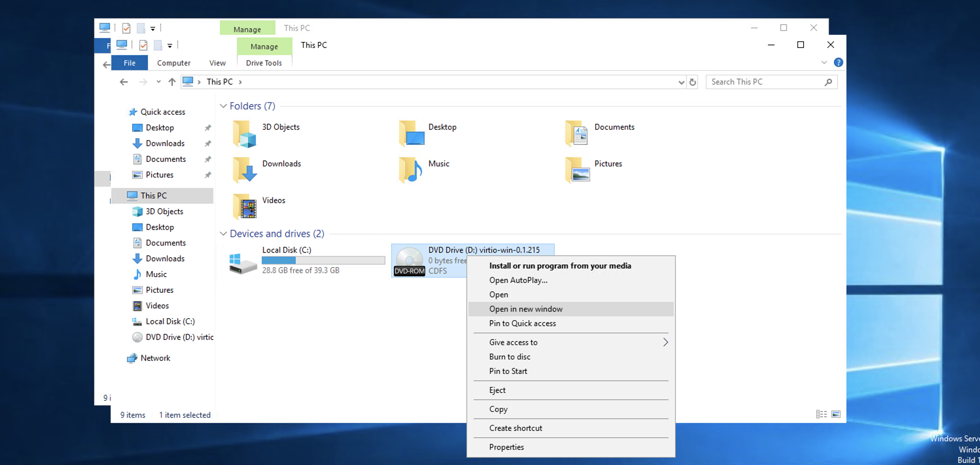Choose Eject from the context menu
980x465 pixels.
497,390
